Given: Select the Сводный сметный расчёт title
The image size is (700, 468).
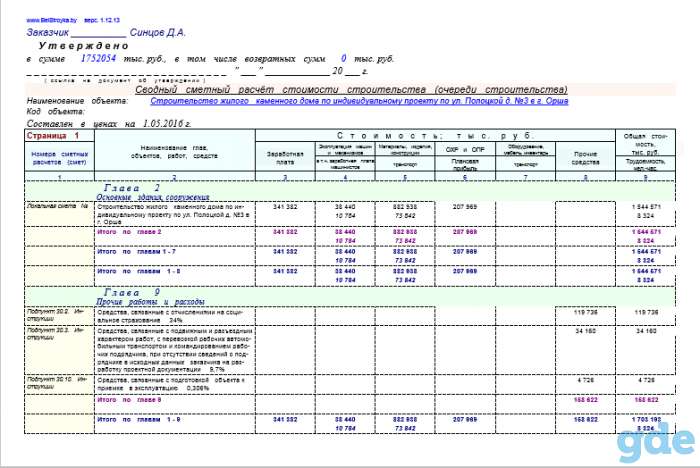Looking at the screenshot, I should click(x=351, y=89).
